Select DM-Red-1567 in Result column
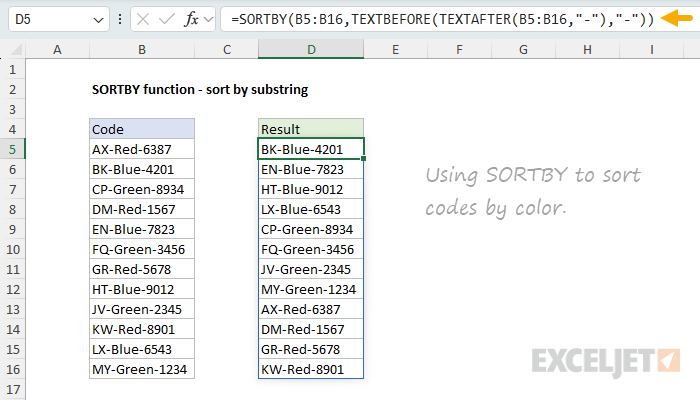 click(x=311, y=329)
